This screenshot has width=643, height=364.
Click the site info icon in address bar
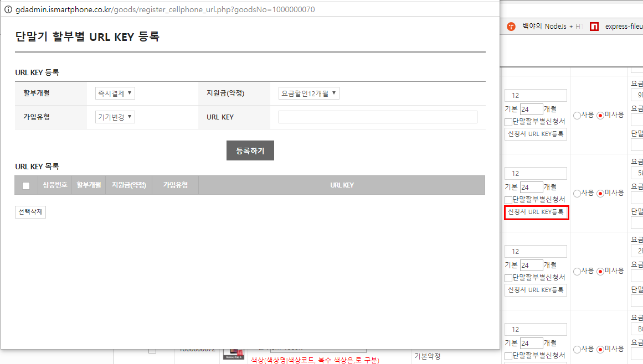(8, 10)
